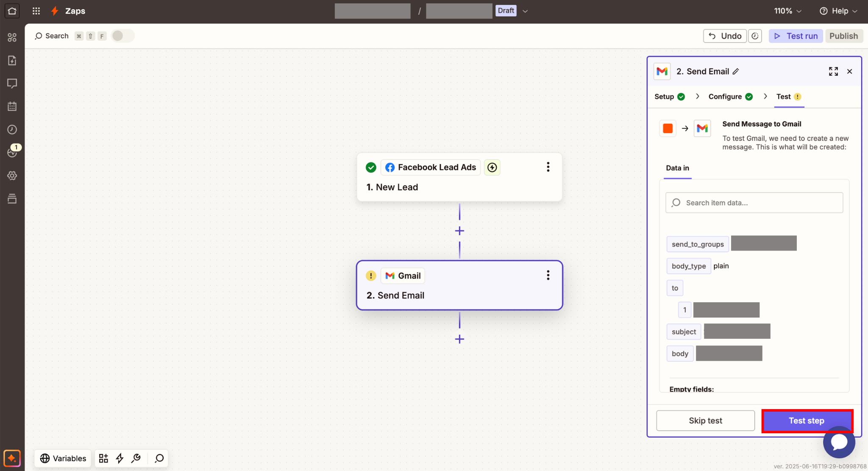This screenshot has width=868, height=471.
Task: Open the Help dropdown menu
Action: click(x=838, y=11)
